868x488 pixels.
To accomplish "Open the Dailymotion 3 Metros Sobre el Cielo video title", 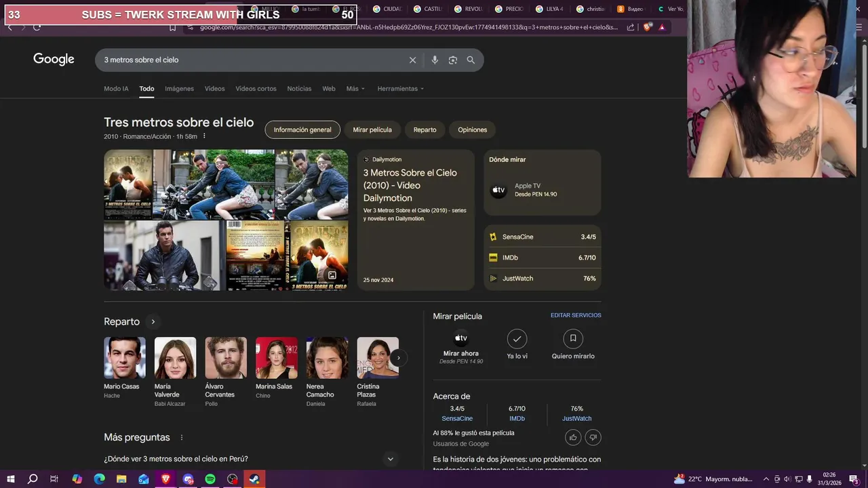I will 410,185.
